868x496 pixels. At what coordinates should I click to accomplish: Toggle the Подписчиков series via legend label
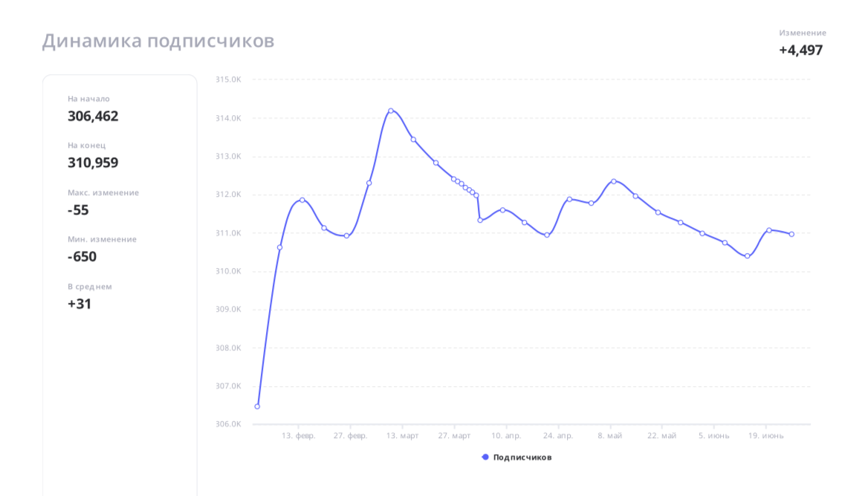[x=522, y=457]
